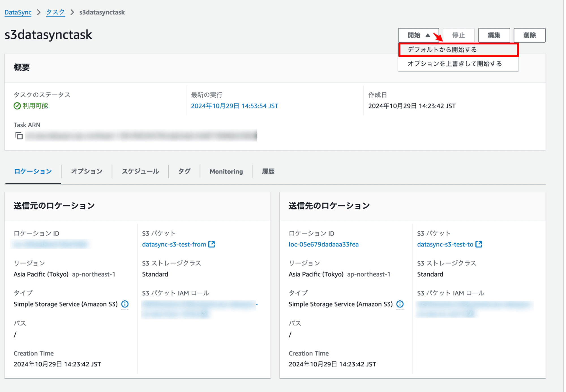Viewport: 566px width, 392px height.
Task: Click the s3datasynctask page heading
Action: (48, 35)
